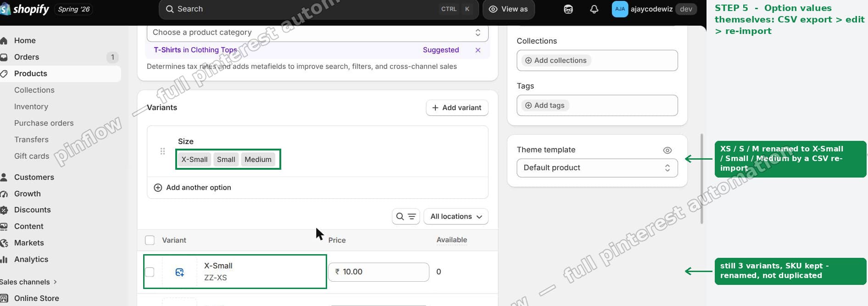
Task: Click the Markets icon in sidebar
Action: pyautogui.click(x=4, y=243)
